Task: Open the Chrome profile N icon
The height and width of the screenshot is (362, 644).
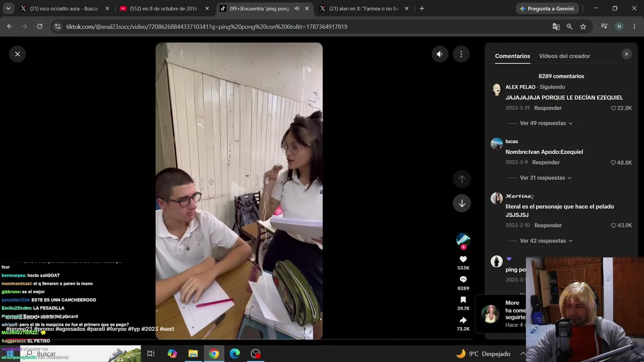Action: (x=619, y=27)
